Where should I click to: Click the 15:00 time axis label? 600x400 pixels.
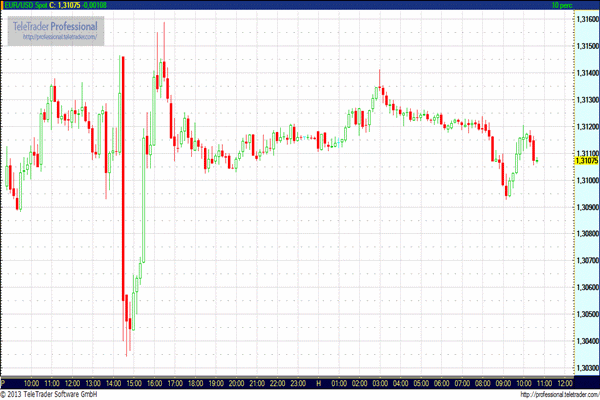point(134,383)
